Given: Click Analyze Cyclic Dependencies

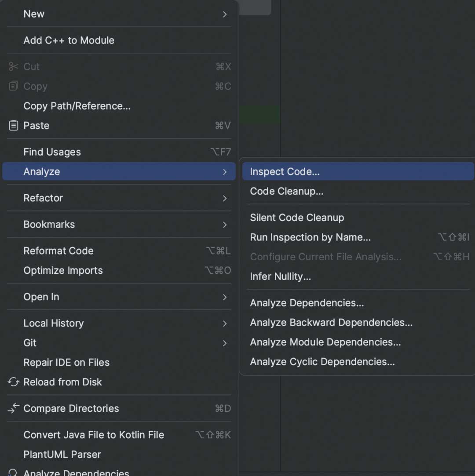Looking at the screenshot, I should click(x=322, y=362).
